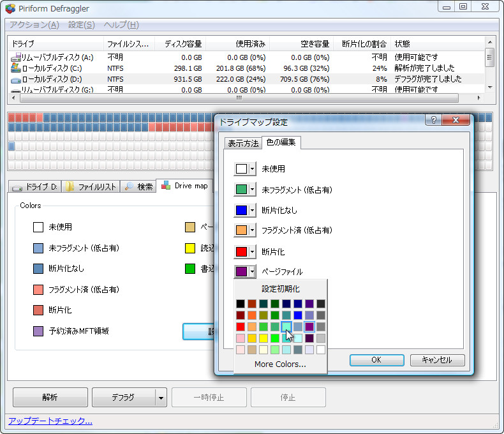Pick the white swatch in the palette
This screenshot has height=434, width=504.
click(321, 350)
